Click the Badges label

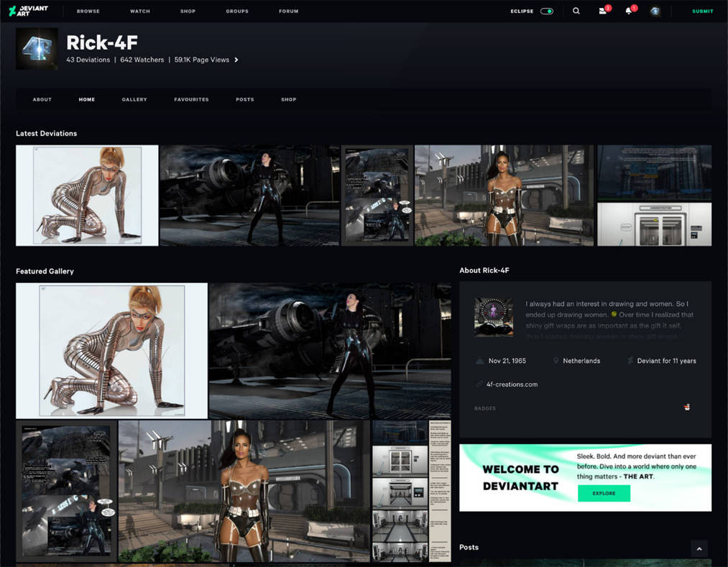484,408
